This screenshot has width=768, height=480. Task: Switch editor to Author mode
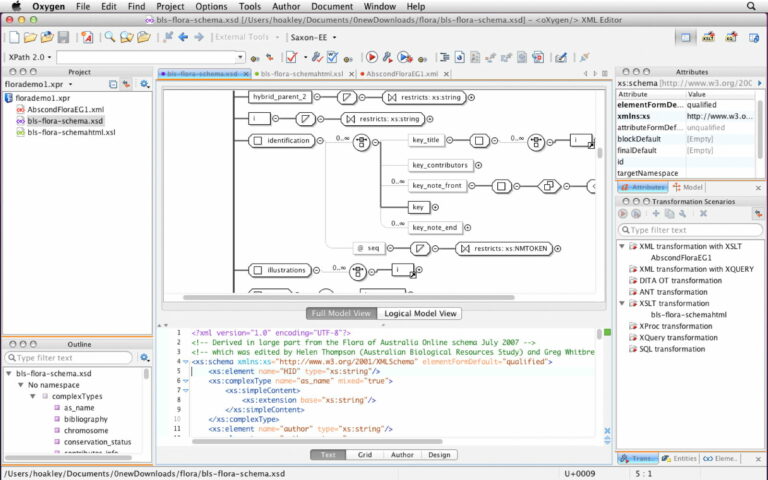[402, 455]
